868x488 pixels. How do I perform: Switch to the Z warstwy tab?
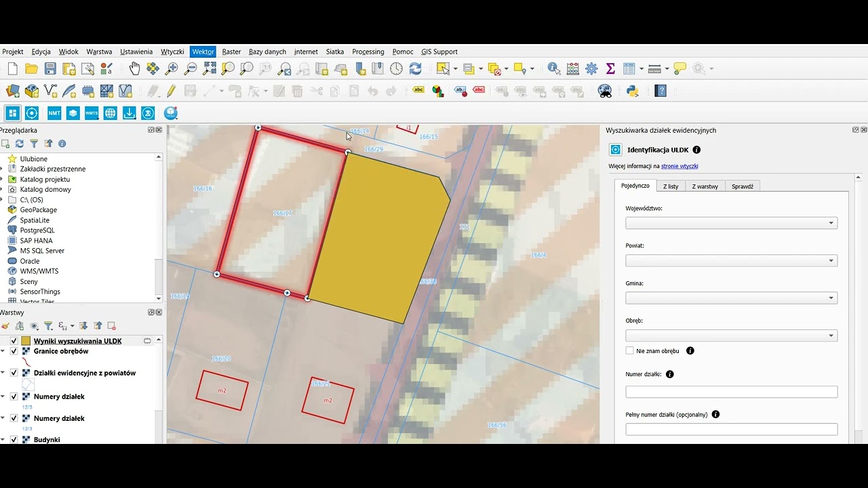tap(705, 186)
